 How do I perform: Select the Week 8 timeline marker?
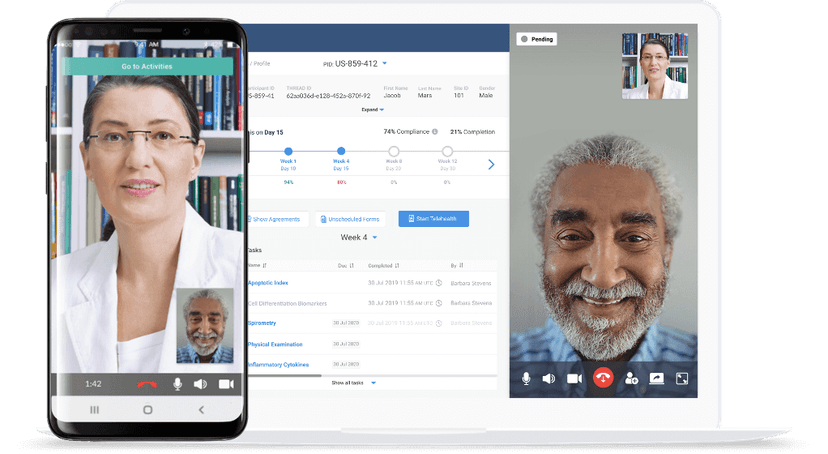click(x=394, y=151)
